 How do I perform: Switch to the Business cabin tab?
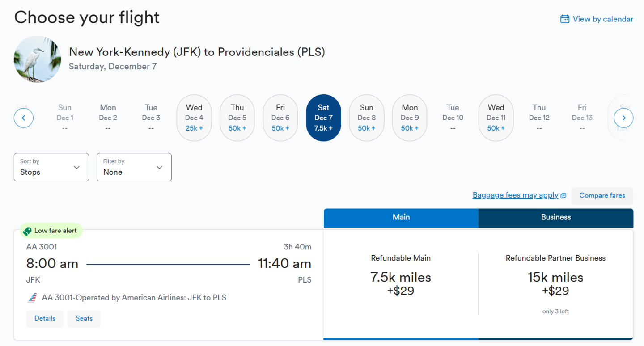pyautogui.click(x=555, y=218)
